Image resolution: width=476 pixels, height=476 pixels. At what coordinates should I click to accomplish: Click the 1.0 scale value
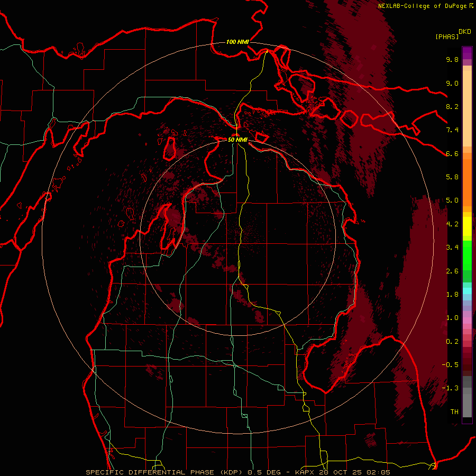[x=452, y=318]
